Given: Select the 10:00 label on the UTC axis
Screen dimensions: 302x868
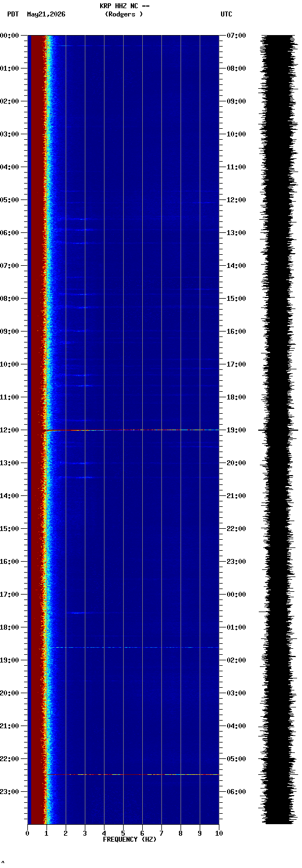Looking at the screenshot, I should (x=236, y=134).
